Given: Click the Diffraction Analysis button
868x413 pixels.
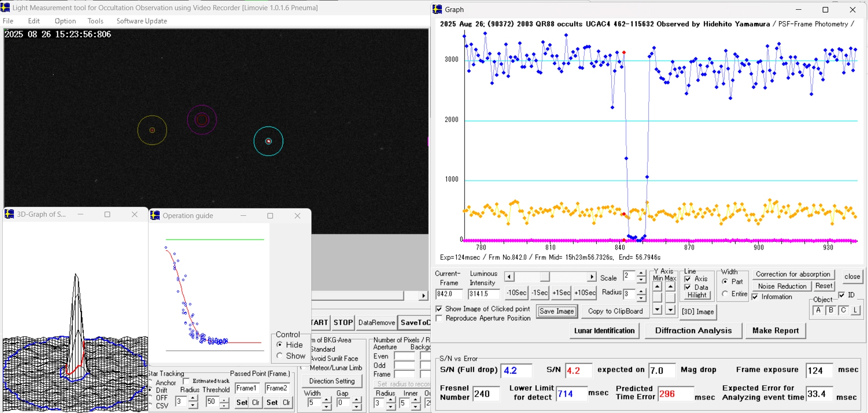Looking at the screenshot, I should pos(693,331).
